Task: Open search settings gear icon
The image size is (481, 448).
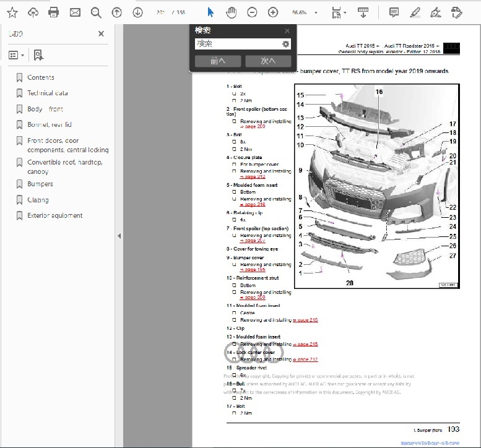Action: [x=285, y=44]
